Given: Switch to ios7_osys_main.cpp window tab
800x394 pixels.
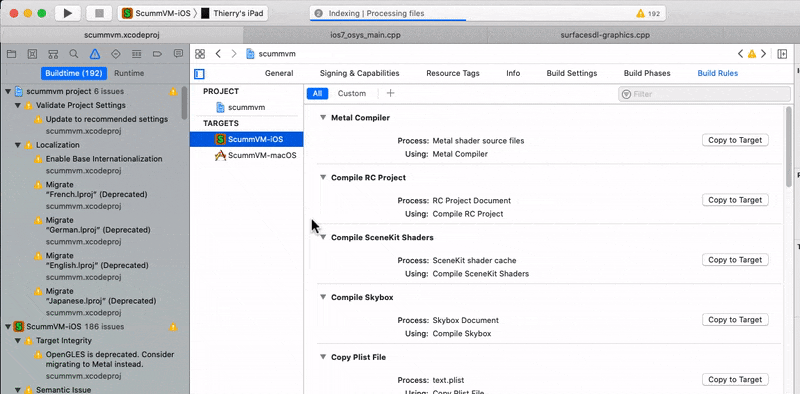Looking at the screenshot, I should [x=366, y=36].
